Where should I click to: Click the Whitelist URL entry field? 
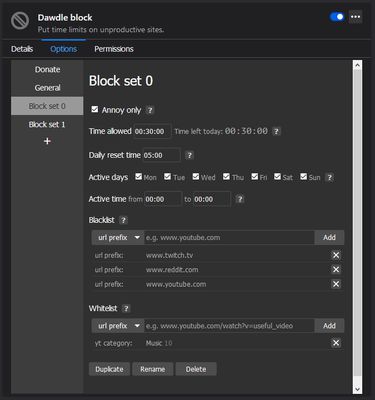(229, 326)
